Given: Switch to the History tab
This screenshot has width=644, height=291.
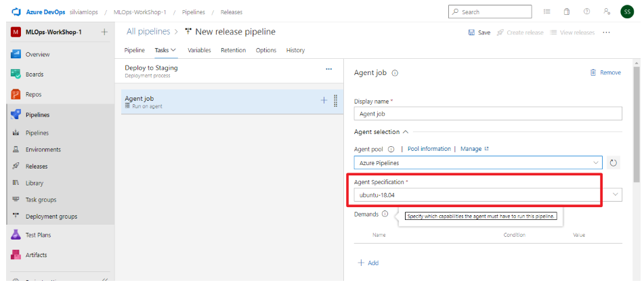Looking at the screenshot, I should click(295, 50).
